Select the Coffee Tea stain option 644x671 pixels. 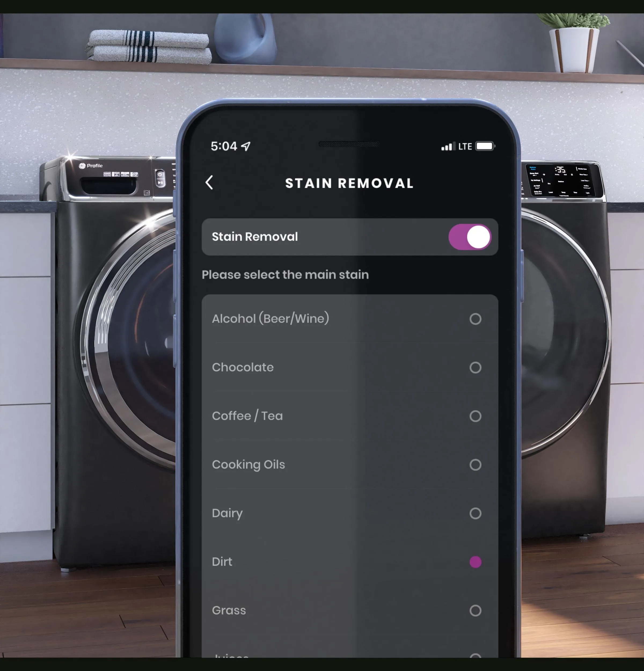[476, 416]
